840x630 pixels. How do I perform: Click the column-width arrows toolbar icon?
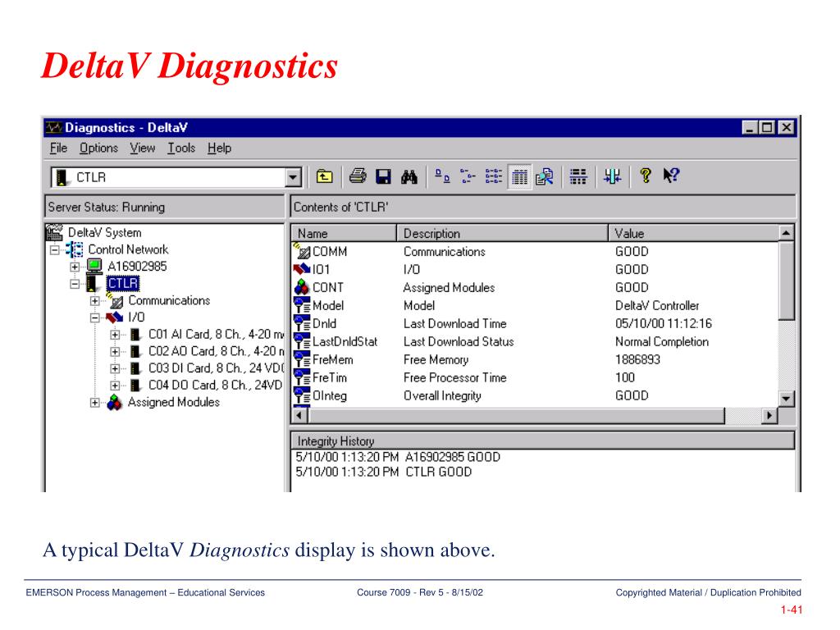(x=612, y=176)
